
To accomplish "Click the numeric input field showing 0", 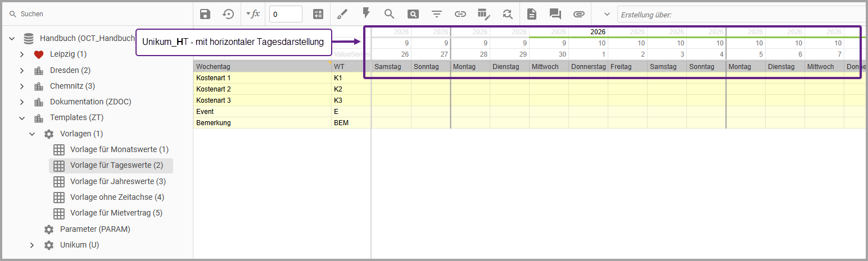I will pos(286,14).
